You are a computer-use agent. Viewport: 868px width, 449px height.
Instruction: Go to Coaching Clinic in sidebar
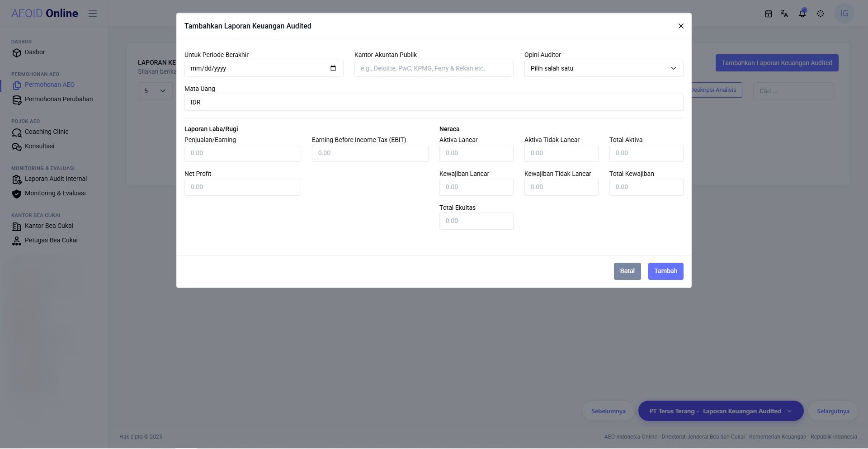(x=47, y=132)
